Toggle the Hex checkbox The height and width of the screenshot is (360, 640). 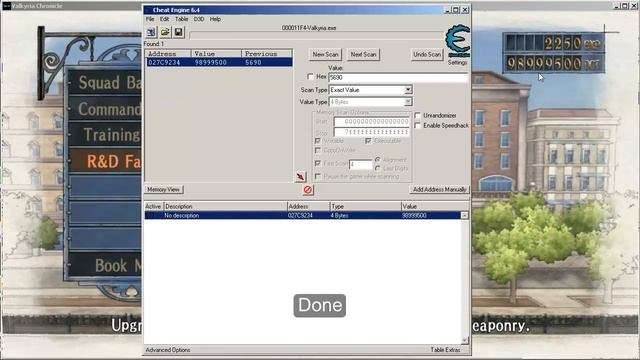click(x=310, y=76)
